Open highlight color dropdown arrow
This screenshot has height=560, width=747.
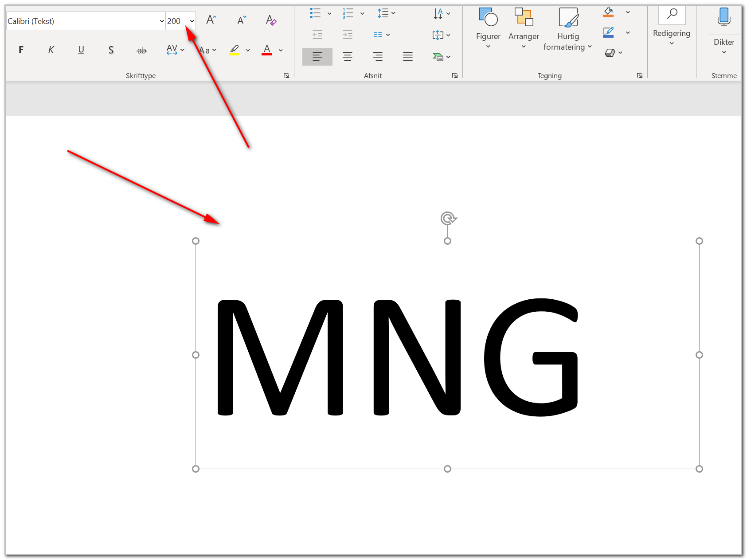[x=248, y=50]
